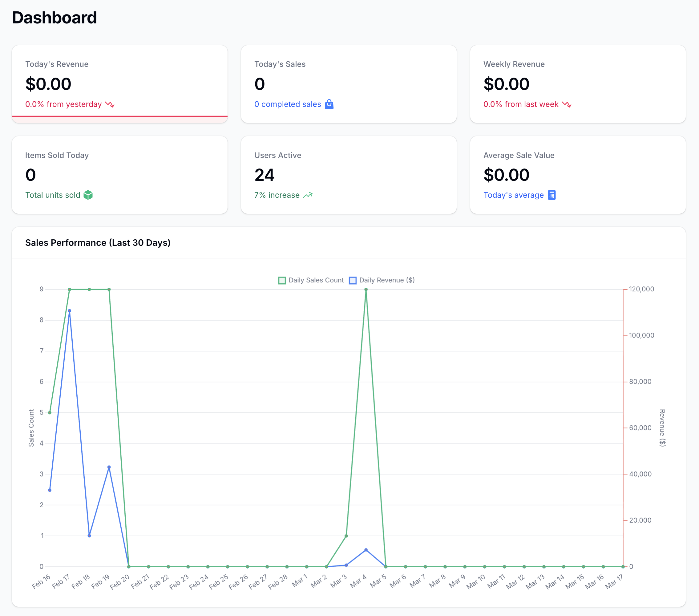Click the Mar 4 blue revenue data point
Image resolution: width=699 pixels, height=616 pixels.
click(366, 550)
